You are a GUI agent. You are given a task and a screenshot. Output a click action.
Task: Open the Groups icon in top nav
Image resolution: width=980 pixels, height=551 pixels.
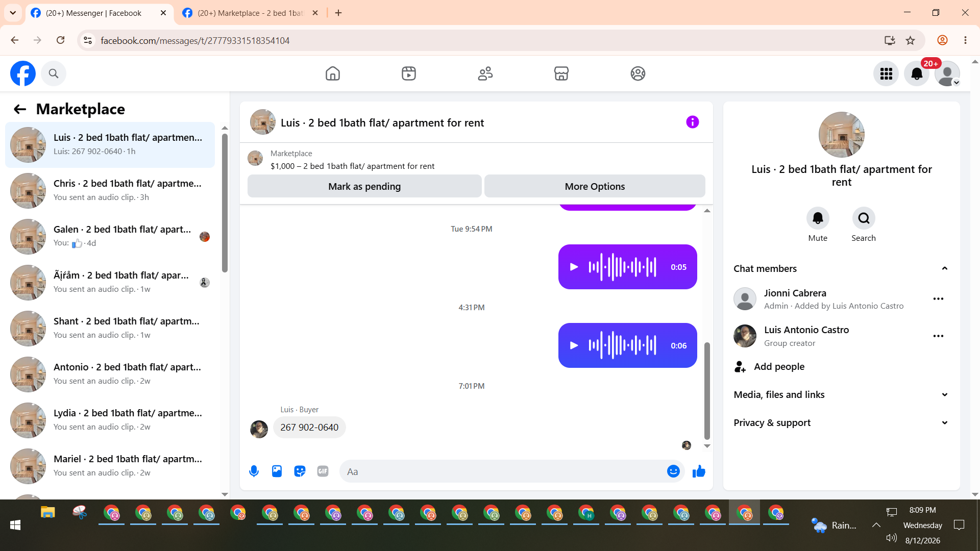point(638,73)
